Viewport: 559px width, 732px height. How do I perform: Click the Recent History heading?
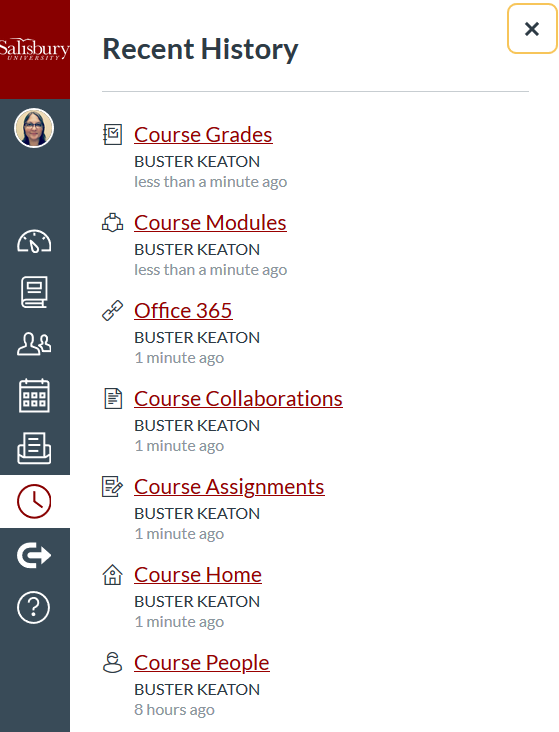click(x=200, y=49)
